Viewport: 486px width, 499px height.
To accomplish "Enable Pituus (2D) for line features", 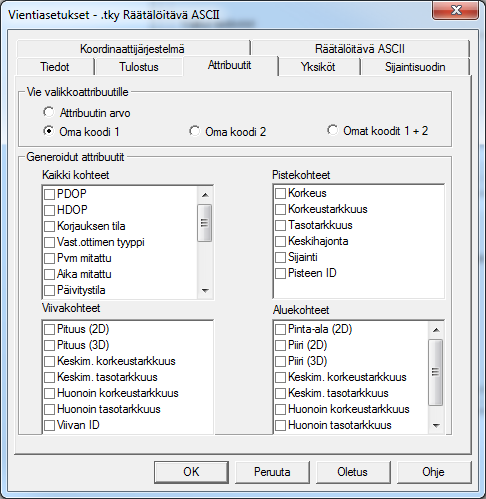I will point(49,329).
